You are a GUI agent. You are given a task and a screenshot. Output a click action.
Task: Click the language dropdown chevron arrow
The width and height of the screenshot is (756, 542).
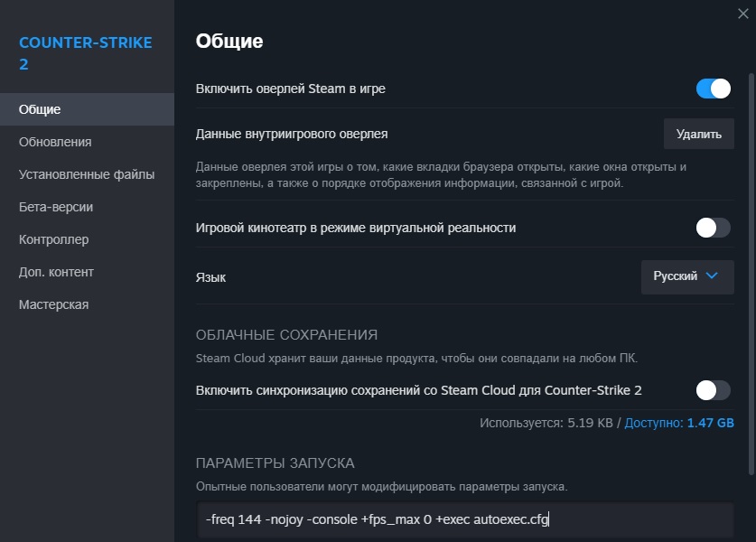tap(712, 276)
